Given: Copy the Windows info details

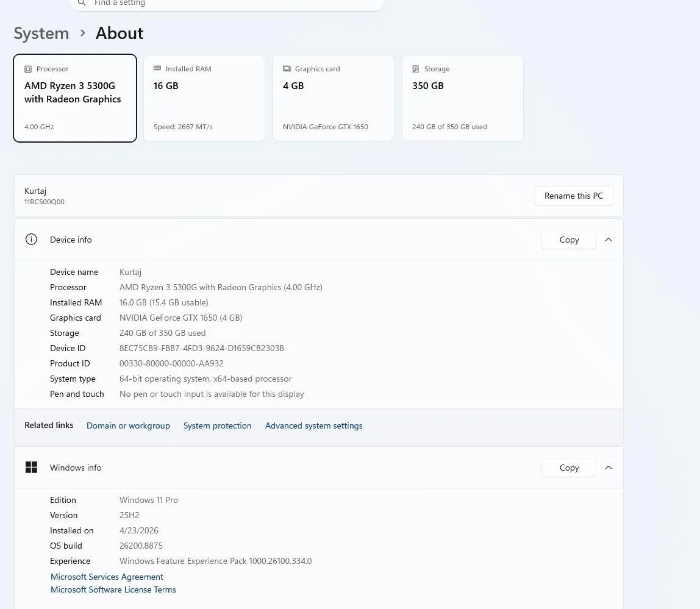Looking at the screenshot, I should click(569, 468).
